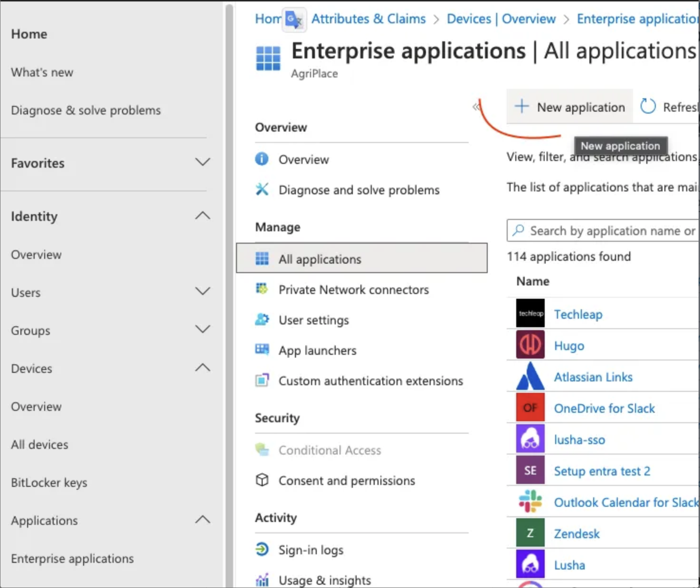Open the Setup entra test 2 link
700x588 pixels.
click(x=602, y=471)
